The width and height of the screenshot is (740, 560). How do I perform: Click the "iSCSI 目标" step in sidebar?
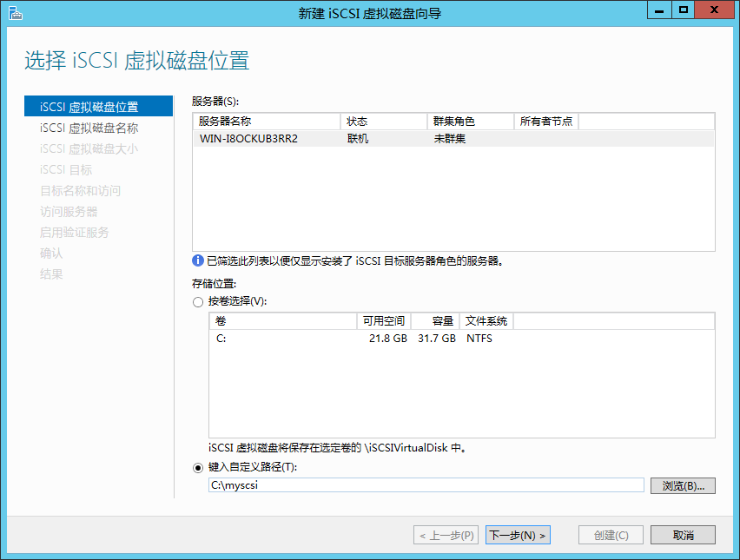pyautogui.click(x=66, y=169)
